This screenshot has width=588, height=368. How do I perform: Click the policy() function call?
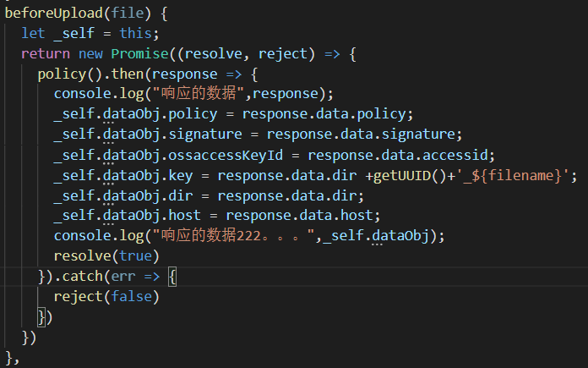point(70,74)
